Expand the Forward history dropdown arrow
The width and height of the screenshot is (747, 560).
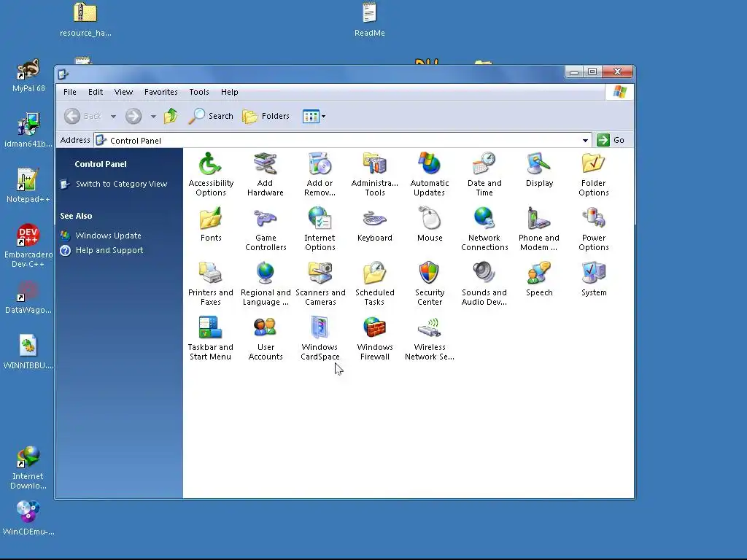point(153,116)
